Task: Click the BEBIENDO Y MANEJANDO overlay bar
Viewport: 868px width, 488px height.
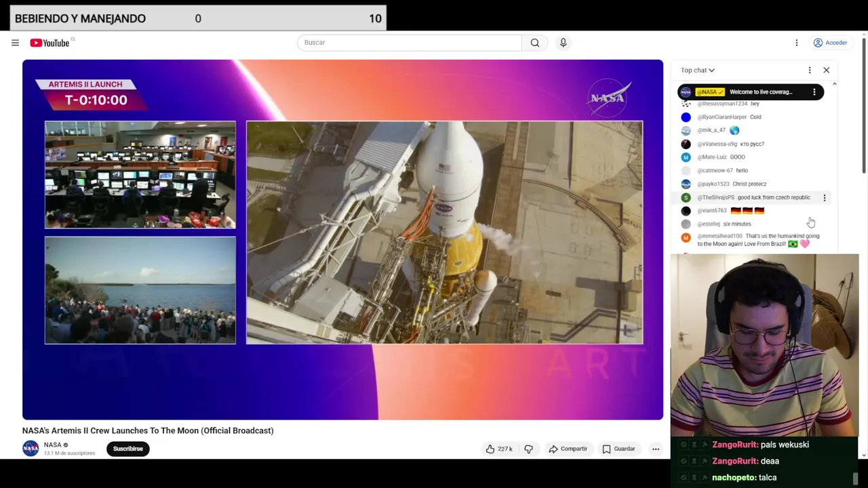Action: (198, 18)
